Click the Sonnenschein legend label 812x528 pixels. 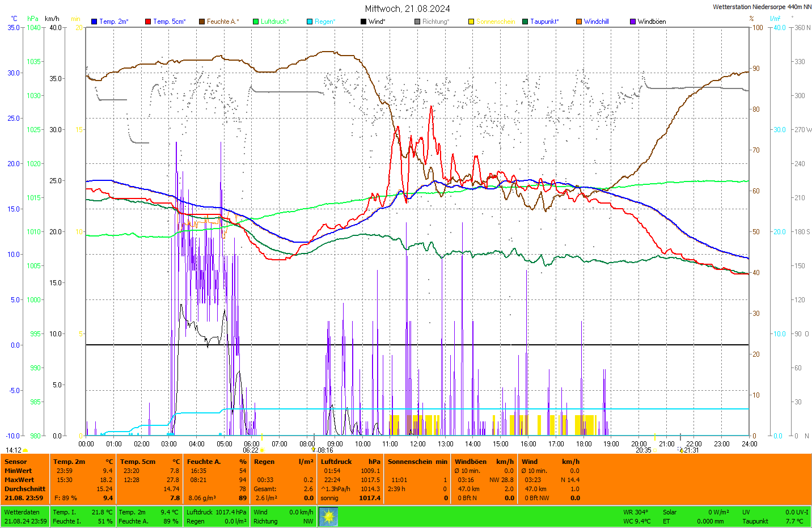point(496,22)
